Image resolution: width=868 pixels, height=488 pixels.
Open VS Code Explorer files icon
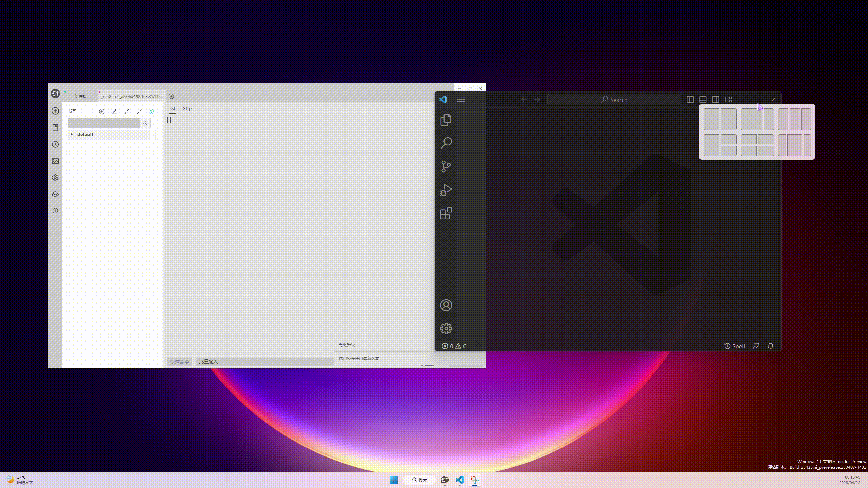coord(446,120)
